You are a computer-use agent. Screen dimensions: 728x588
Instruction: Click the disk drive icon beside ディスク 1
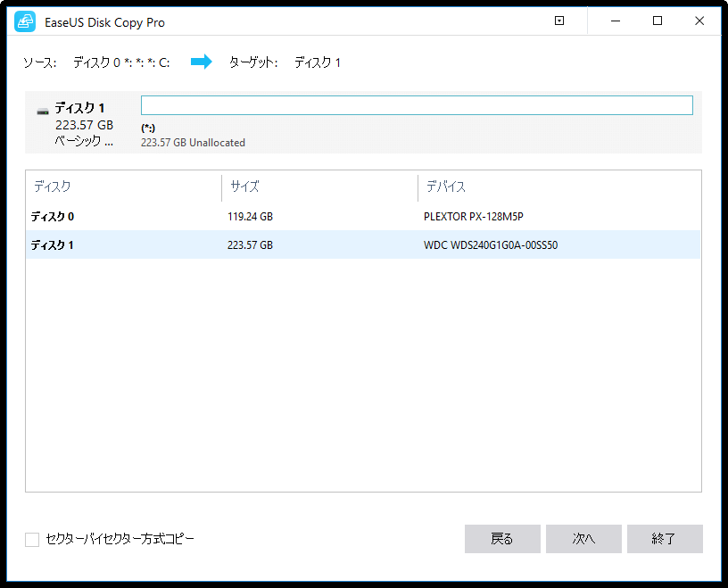(43, 112)
